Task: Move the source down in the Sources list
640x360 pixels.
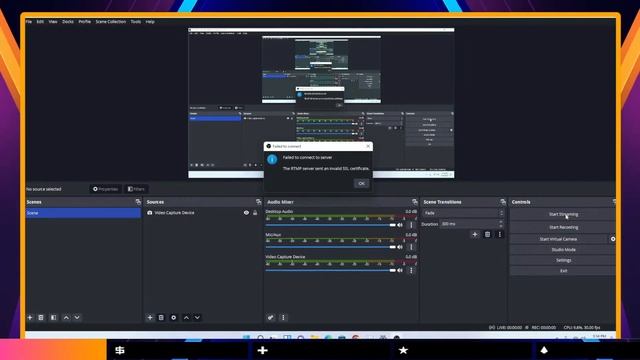Action: tap(197, 317)
